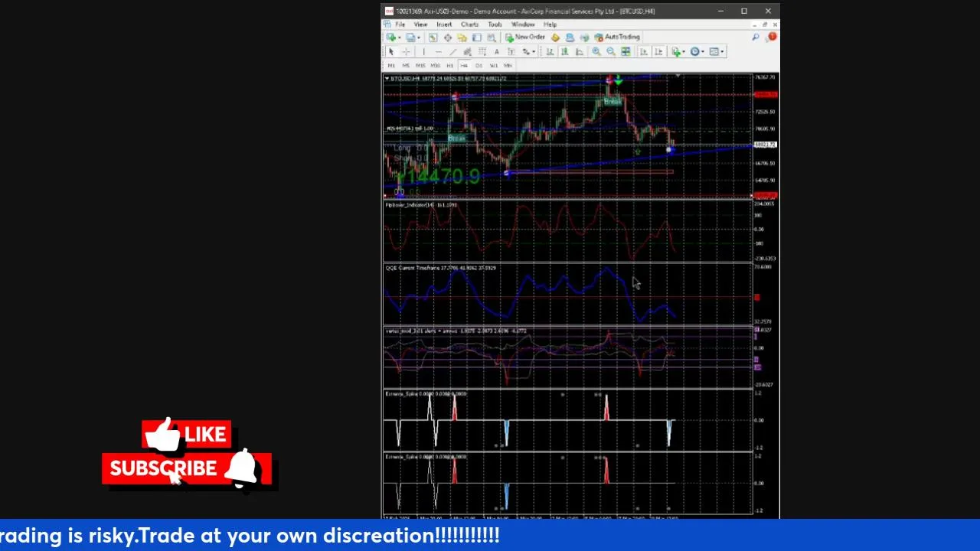
Task: Select the Fibonacci Retracement tool
Action: (x=482, y=51)
